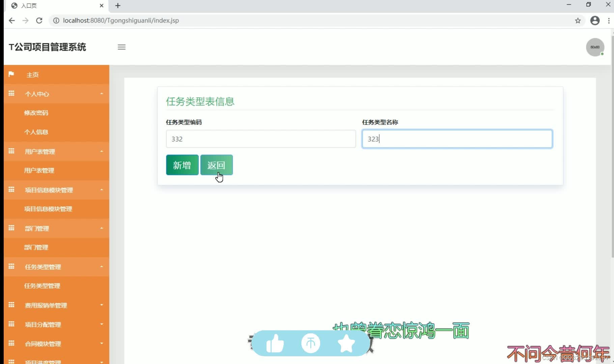
Task: View site information icon in address bar
Action: pos(56,21)
